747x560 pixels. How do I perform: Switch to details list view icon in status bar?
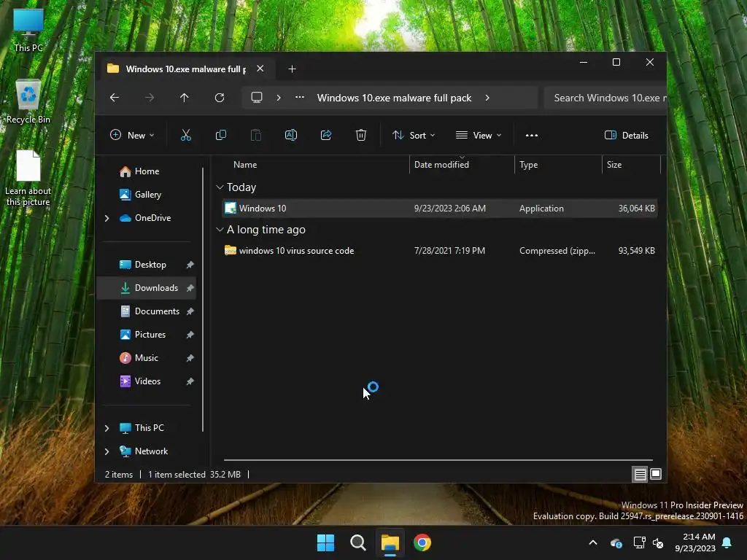640,474
